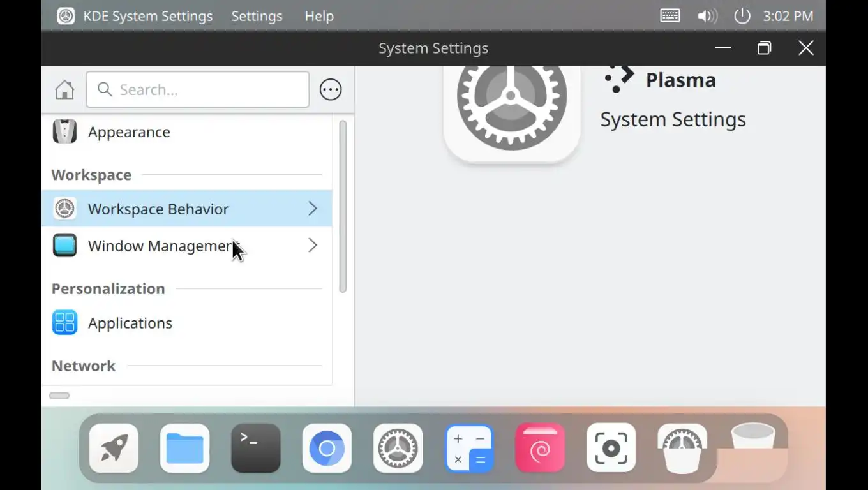Screen dimensions: 868x490
Task: Click the magnifier icon in the search field
Action: 105,89
